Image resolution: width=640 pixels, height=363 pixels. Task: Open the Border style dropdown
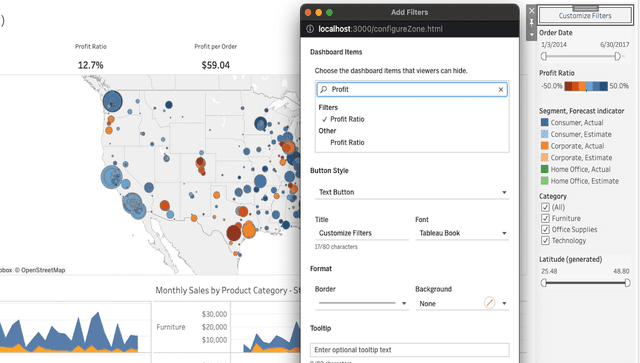pyautogui.click(x=362, y=303)
